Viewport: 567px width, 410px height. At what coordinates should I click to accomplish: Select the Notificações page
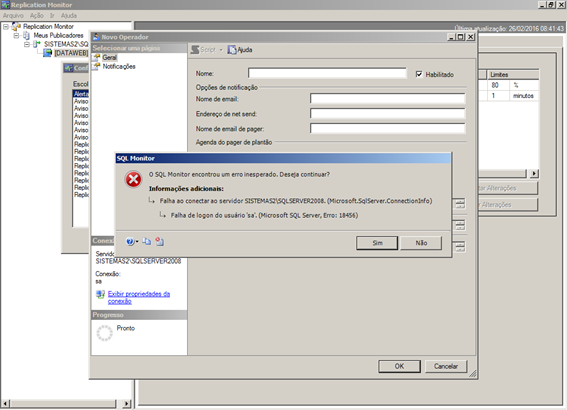click(119, 67)
